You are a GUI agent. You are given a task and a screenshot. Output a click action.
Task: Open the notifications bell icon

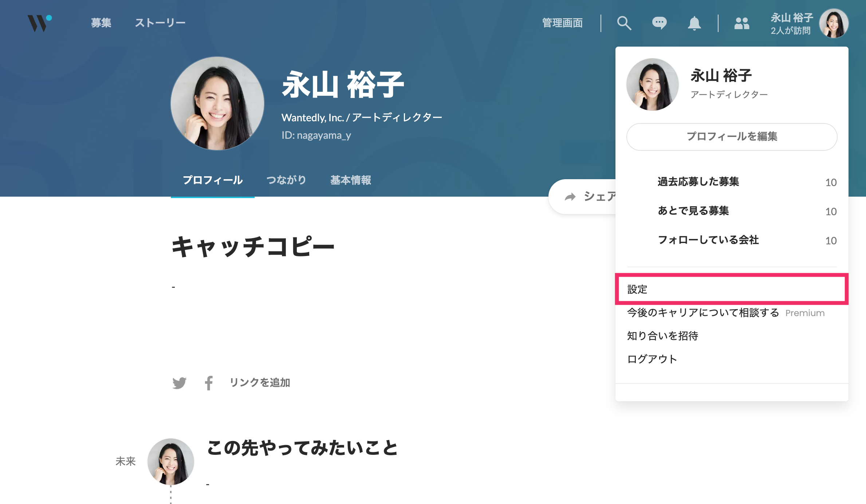(x=694, y=23)
